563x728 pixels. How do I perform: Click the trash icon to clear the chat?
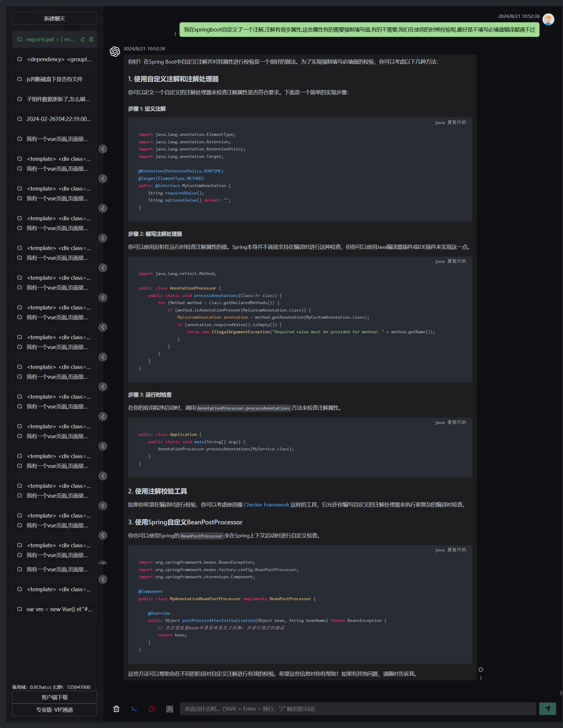click(x=116, y=709)
